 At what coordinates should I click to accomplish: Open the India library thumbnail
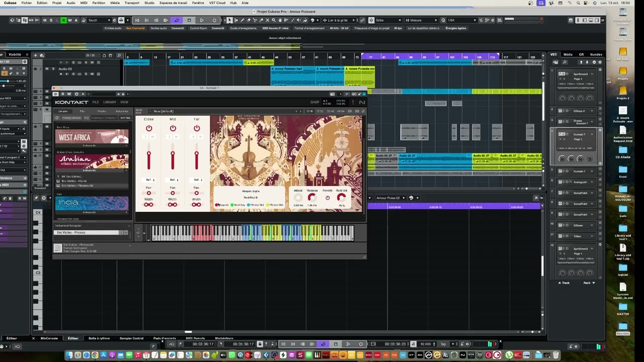pos(92,203)
